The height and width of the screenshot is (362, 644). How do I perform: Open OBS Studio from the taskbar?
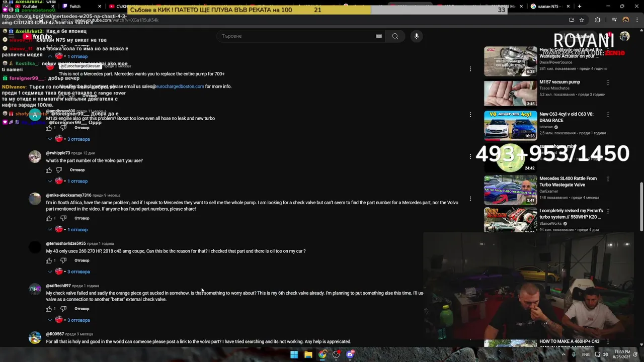tap(336, 354)
